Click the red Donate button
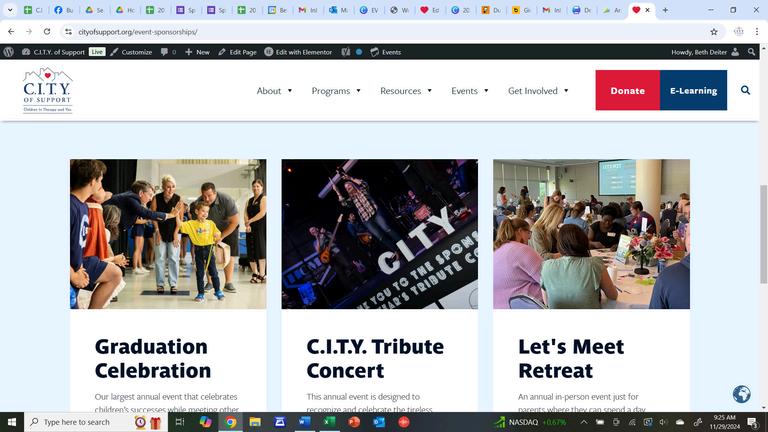The image size is (768, 432). pyautogui.click(x=627, y=90)
